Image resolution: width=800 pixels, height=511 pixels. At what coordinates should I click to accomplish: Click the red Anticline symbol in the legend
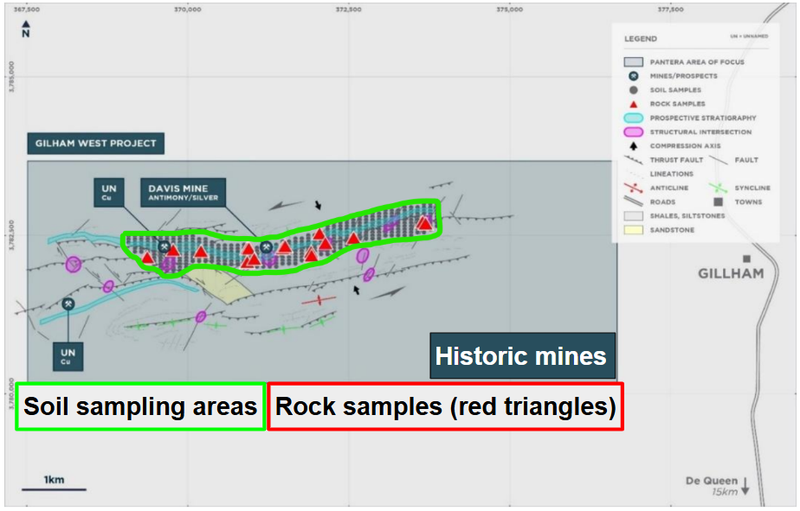[x=634, y=188]
